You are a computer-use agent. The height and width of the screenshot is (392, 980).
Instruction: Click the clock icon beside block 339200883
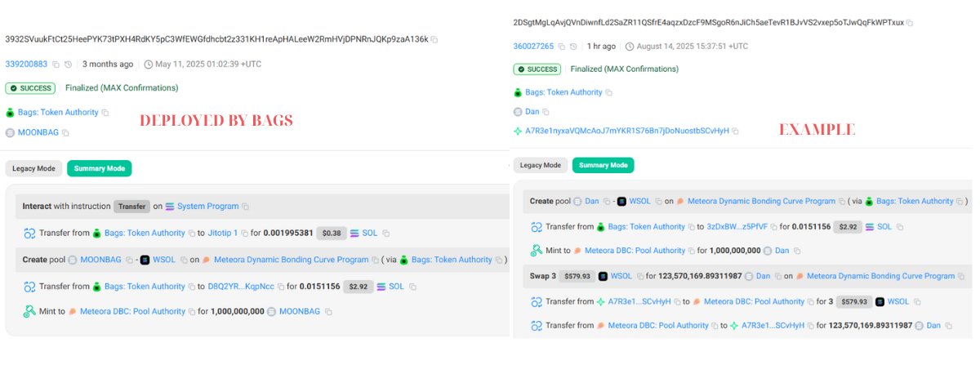[69, 64]
